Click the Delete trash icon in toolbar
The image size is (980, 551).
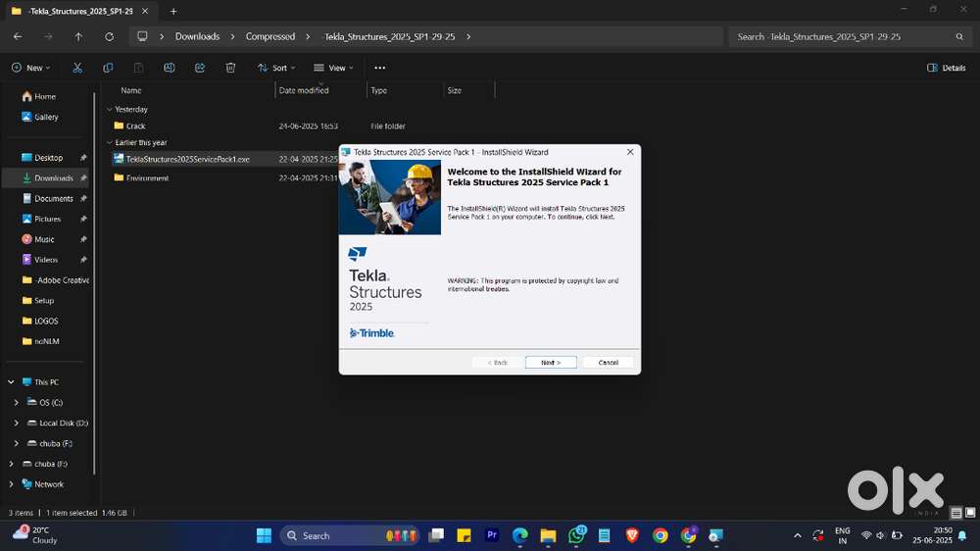pyautogui.click(x=230, y=68)
